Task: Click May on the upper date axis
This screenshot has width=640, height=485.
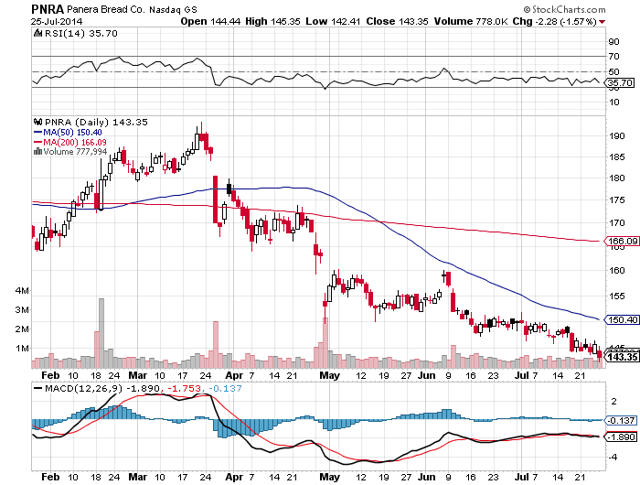Action: [330, 375]
